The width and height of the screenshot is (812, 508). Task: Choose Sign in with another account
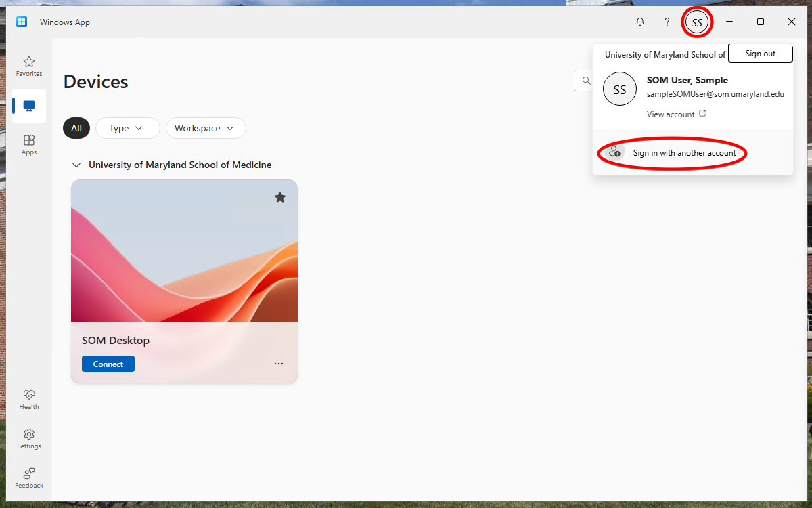(x=683, y=153)
